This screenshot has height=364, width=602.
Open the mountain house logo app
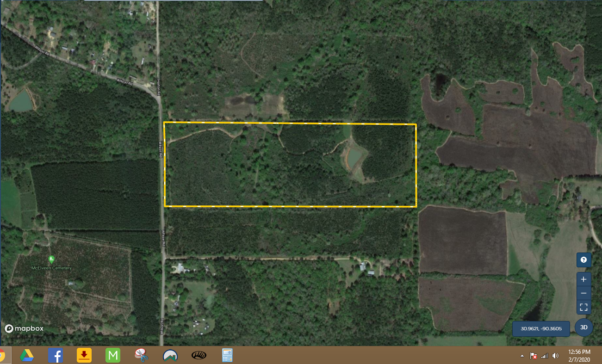coord(170,355)
